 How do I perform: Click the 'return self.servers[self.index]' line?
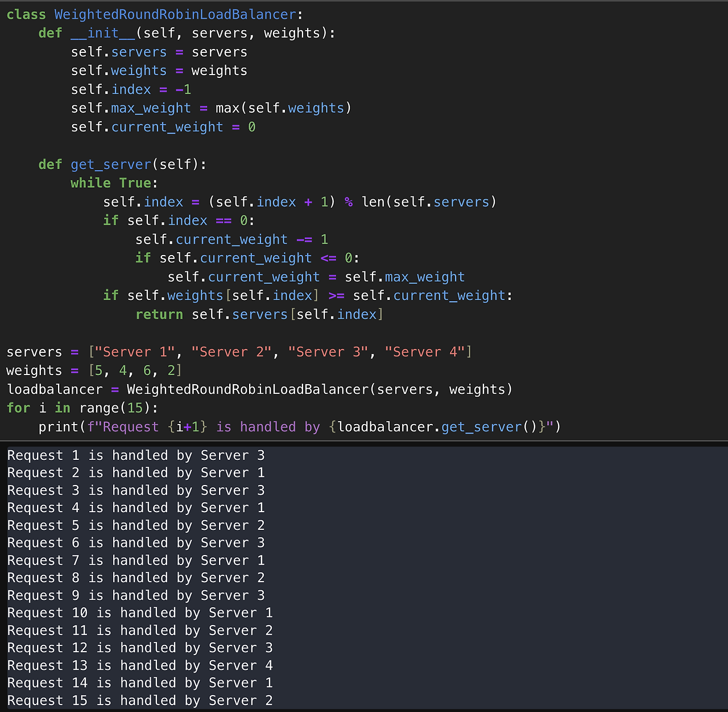pos(259,315)
